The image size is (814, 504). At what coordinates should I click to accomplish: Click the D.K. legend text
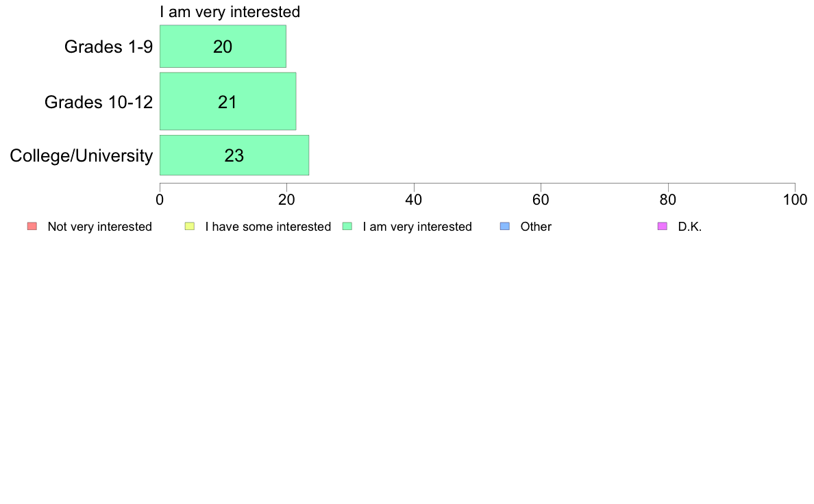689,227
